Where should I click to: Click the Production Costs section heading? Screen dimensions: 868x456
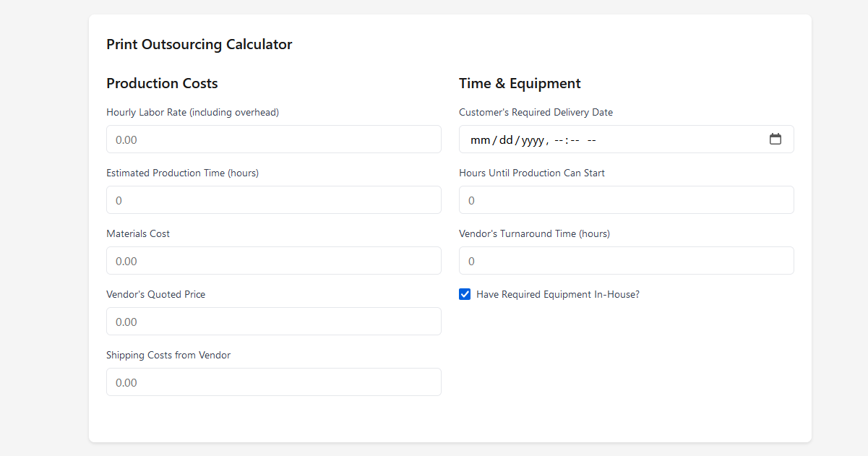[162, 83]
